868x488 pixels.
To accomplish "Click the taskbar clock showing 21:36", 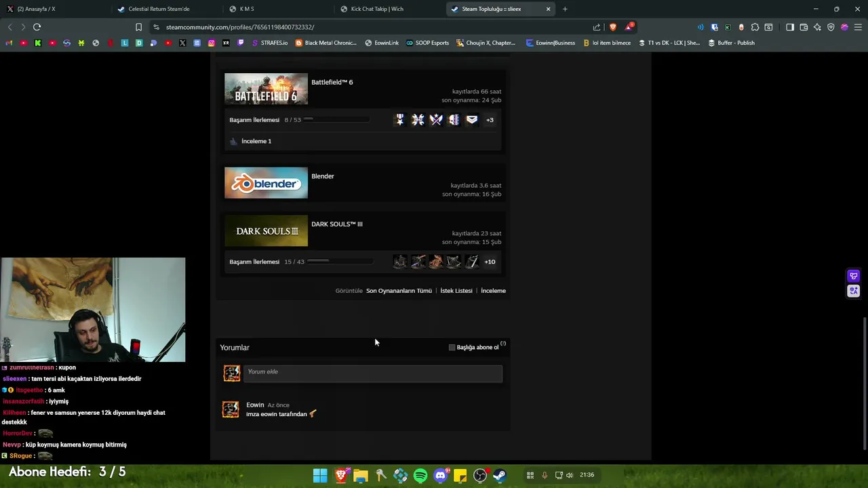I will [x=587, y=475].
